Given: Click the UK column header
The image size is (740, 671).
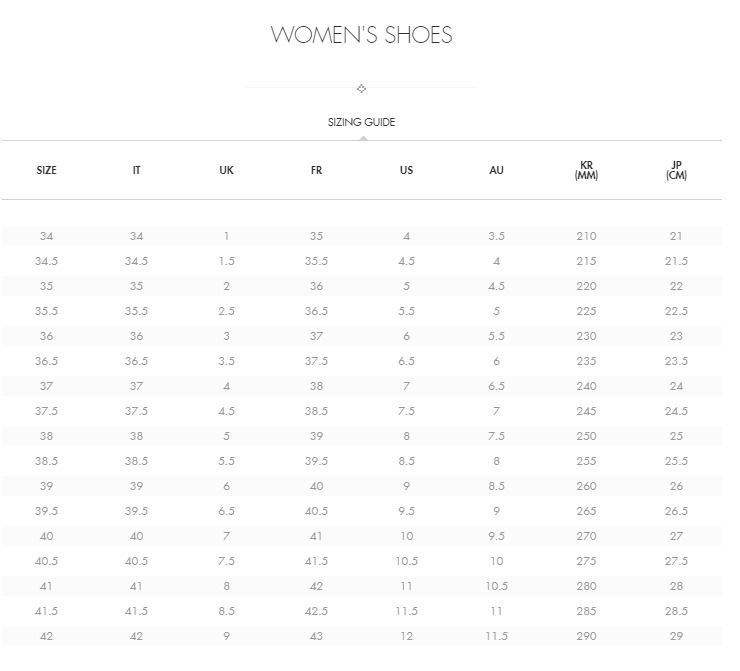Looking at the screenshot, I should (227, 170).
